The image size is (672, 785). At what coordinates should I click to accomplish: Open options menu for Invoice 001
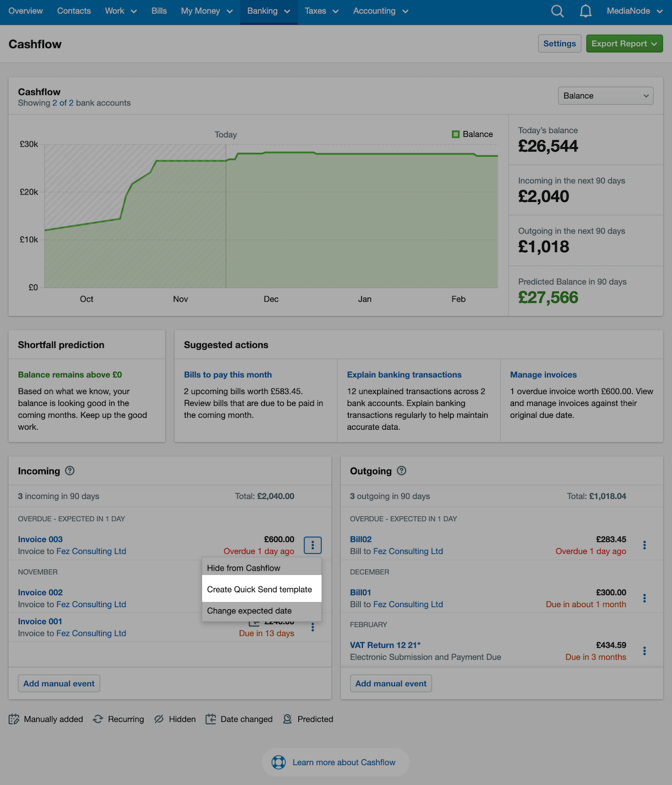313,628
